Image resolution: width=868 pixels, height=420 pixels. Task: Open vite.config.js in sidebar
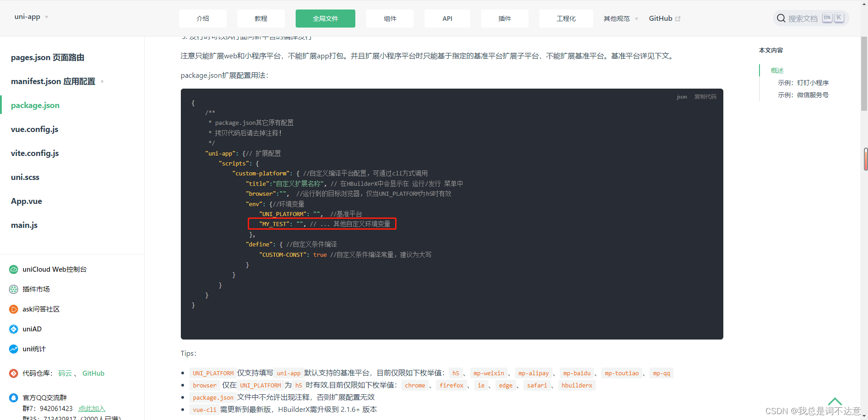[x=35, y=153]
